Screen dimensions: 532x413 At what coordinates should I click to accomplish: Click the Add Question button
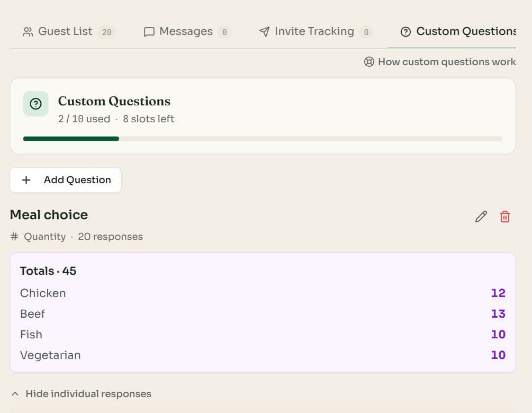click(66, 180)
